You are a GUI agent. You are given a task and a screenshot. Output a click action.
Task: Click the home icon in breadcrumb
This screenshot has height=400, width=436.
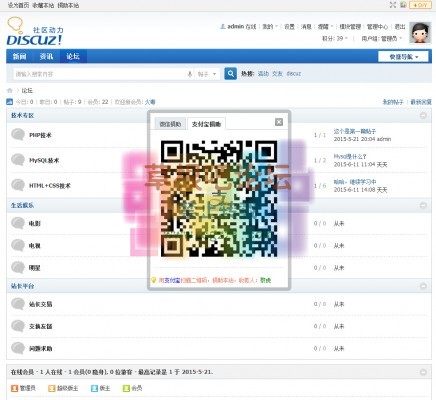(x=10, y=90)
